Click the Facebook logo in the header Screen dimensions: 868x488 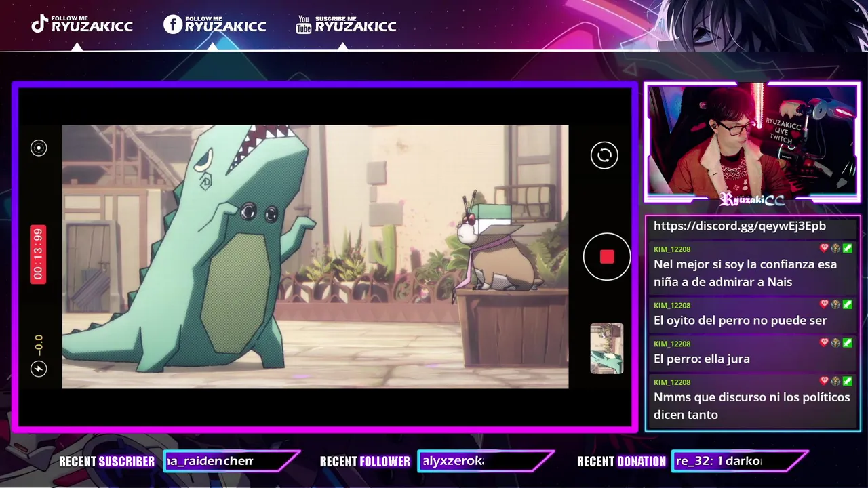click(173, 24)
